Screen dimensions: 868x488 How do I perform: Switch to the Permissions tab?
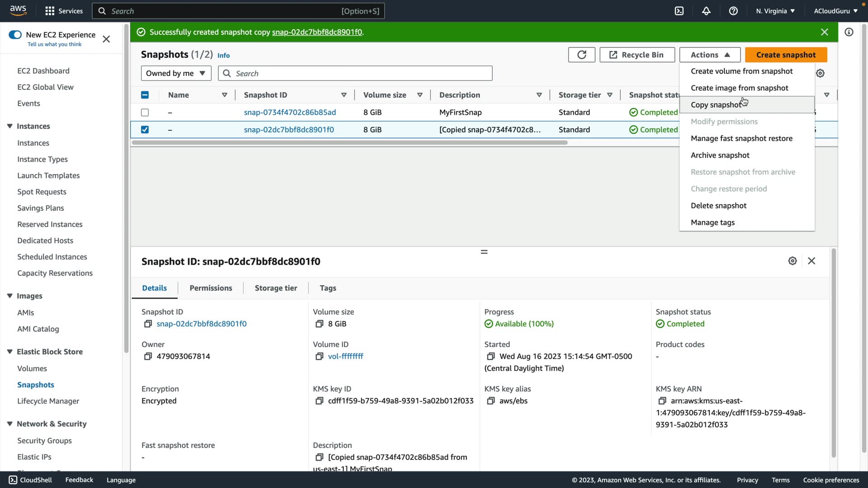pyautogui.click(x=211, y=288)
